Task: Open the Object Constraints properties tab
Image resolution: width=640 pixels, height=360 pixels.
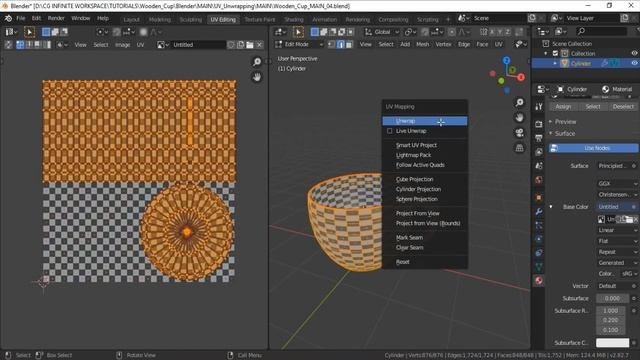Action: [x=539, y=253]
